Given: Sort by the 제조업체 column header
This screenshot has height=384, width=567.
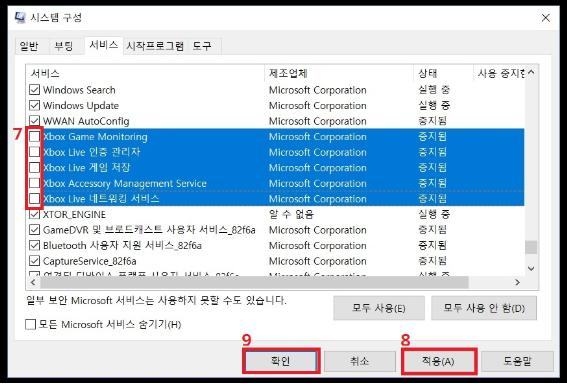Looking at the screenshot, I should (x=339, y=74).
